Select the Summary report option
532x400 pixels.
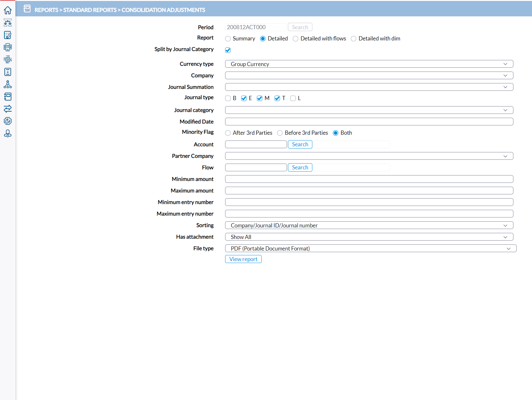point(228,39)
